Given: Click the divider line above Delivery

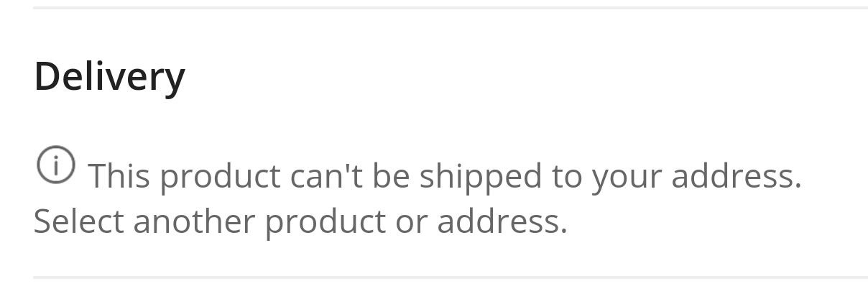Looking at the screenshot, I should [x=451, y=7].
